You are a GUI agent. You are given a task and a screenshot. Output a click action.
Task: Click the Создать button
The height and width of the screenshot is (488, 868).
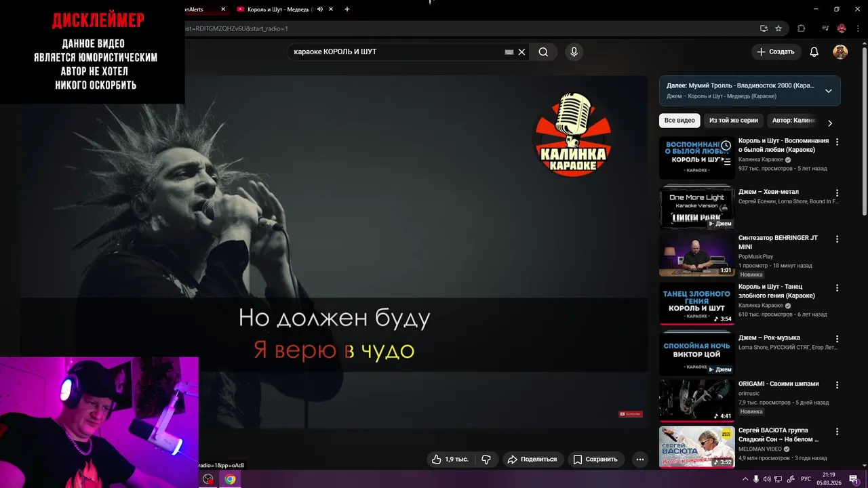[776, 52]
